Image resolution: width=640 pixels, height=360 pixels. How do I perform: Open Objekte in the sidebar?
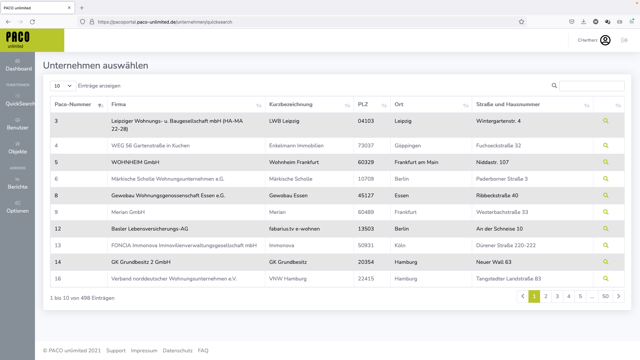pos(18,148)
